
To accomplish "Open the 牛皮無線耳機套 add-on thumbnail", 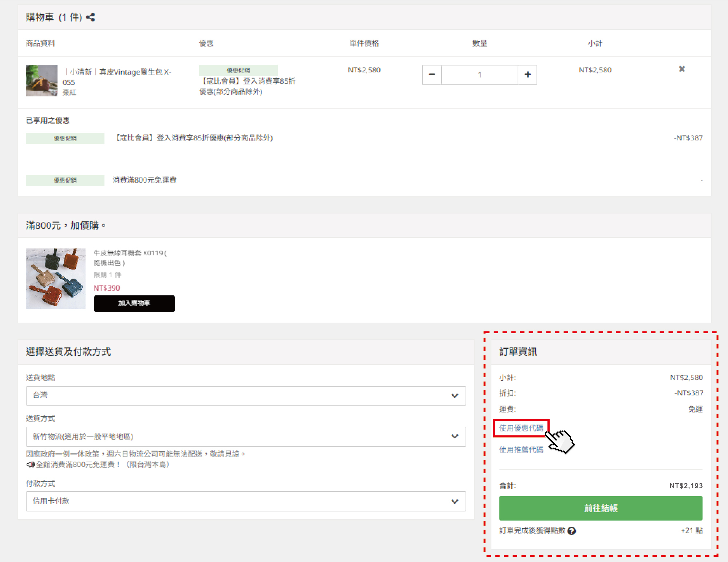I will point(56,279).
